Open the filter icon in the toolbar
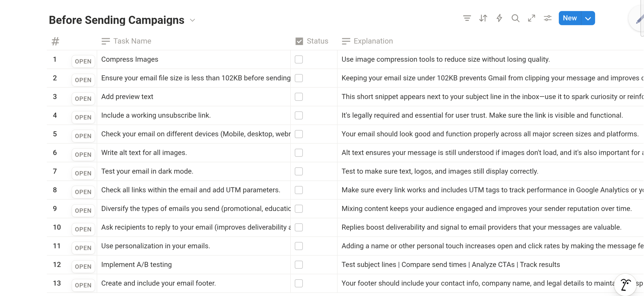Image resolution: width=644 pixels, height=296 pixels. click(x=467, y=18)
